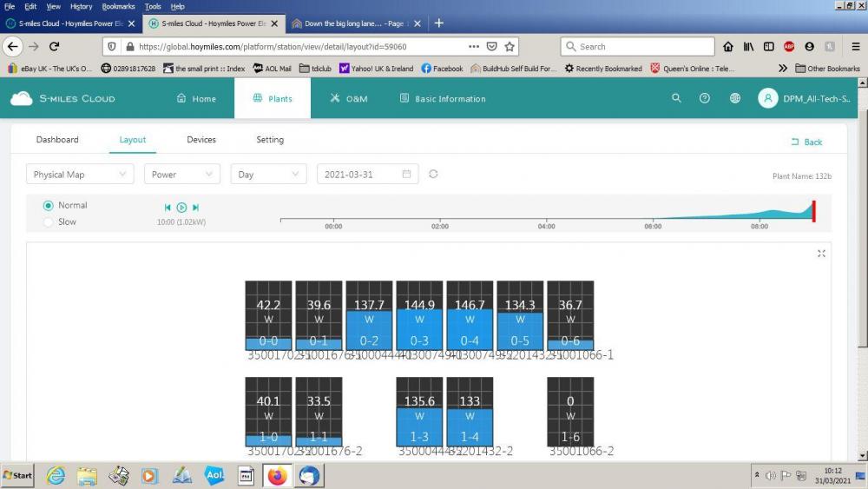Select solar panel 0-3 showing 144.9 W
Image resolution: width=868 pixels, height=489 pixels.
(419, 315)
